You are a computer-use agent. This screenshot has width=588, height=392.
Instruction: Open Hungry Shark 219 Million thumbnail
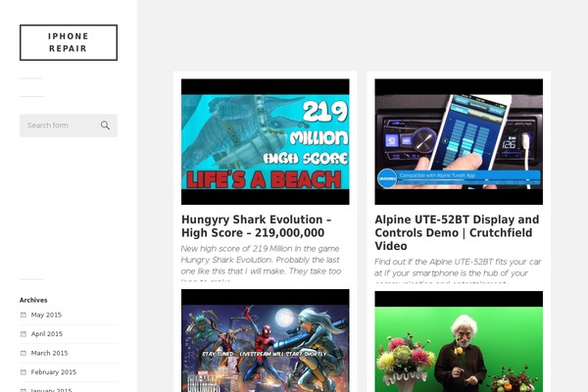(266, 142)
